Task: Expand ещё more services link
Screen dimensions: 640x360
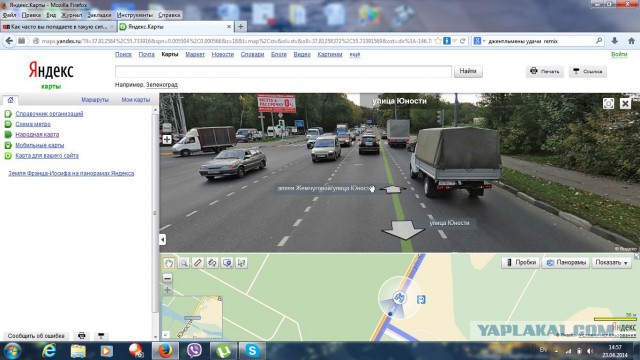Action: click(x=355, y=55)
